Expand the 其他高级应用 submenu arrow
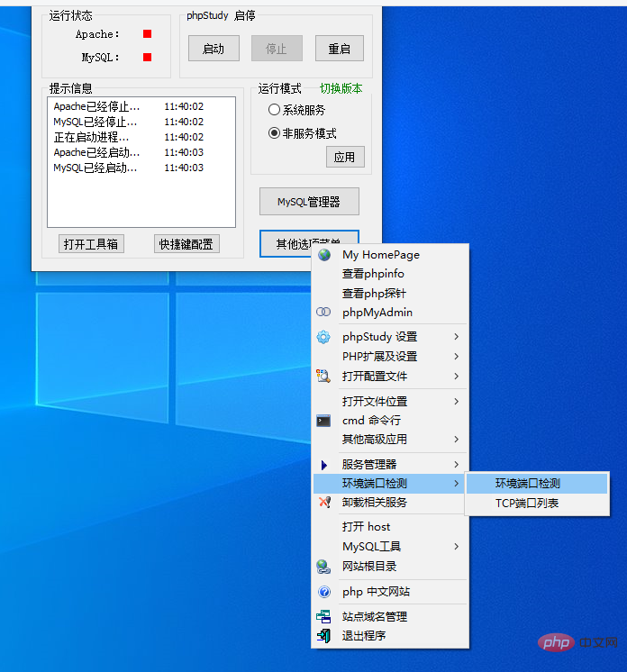Screen dimensions: 627x672 click(x=457, y=440)
